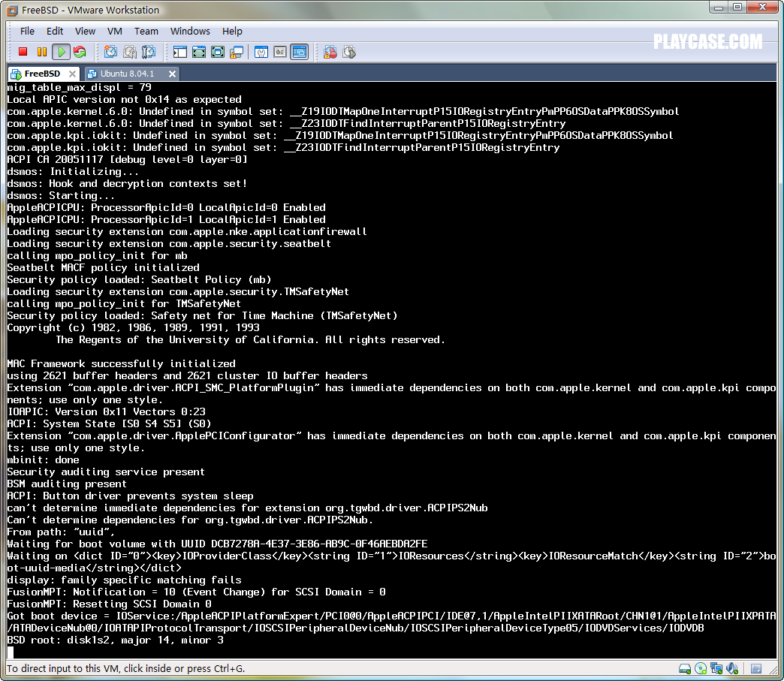Viewport: 784px width, 681px height.
Task: Switch to Quick Switch mode
Action: [x=199, y=52]
